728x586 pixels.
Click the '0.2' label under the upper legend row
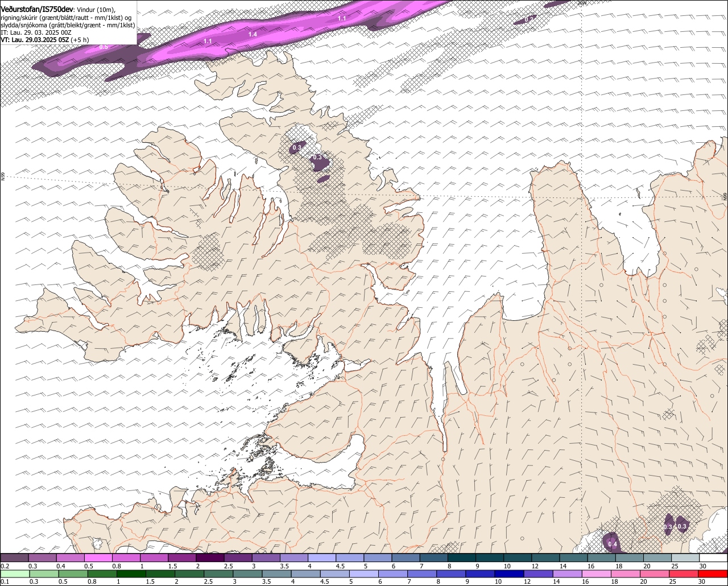pos(5,566)
